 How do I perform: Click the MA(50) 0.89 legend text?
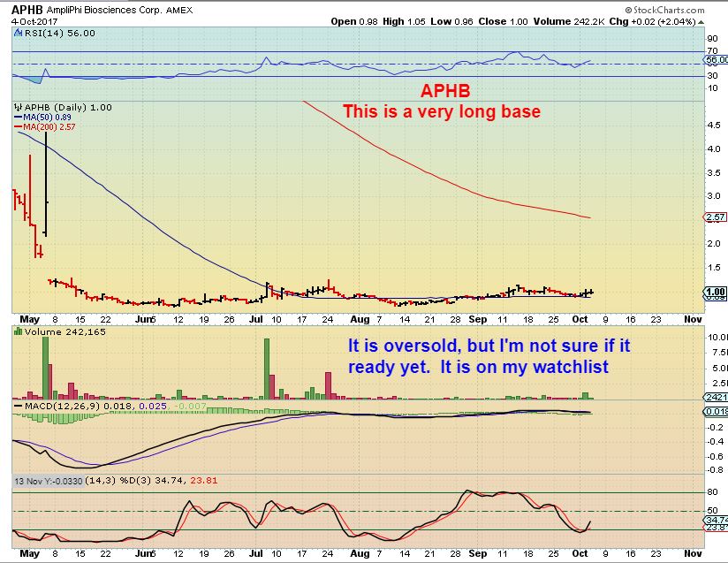(48, 118)
